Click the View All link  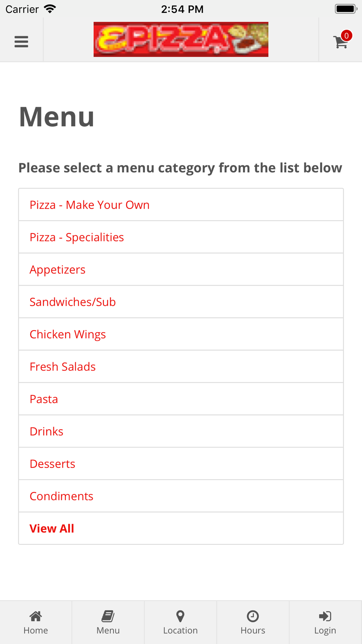52,528
